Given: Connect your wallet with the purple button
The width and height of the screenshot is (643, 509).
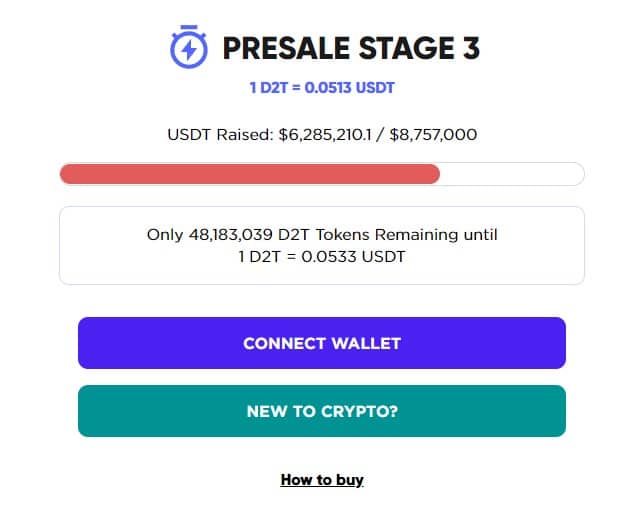Looking at the screenshot, I should tap(322, 343).
